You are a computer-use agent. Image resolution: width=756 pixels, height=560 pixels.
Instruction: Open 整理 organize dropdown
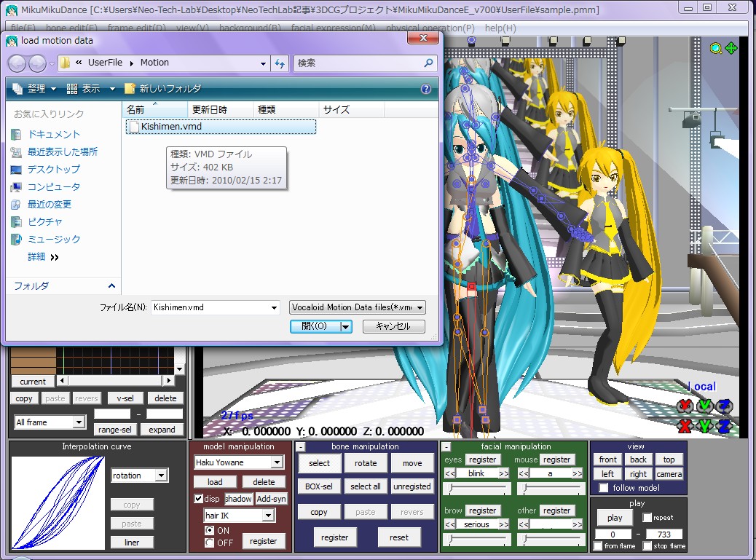(34, 89)
